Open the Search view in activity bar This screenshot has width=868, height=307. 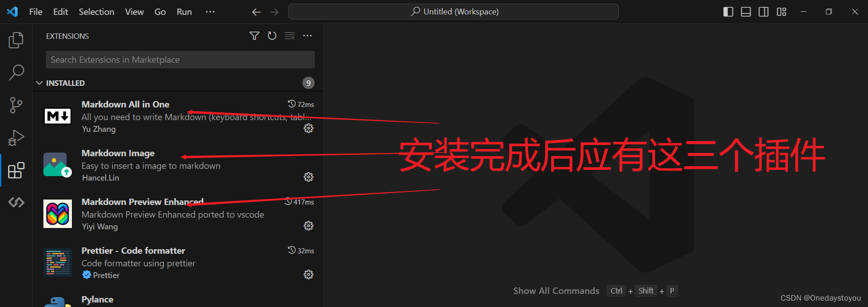click(x=16, y=72)
